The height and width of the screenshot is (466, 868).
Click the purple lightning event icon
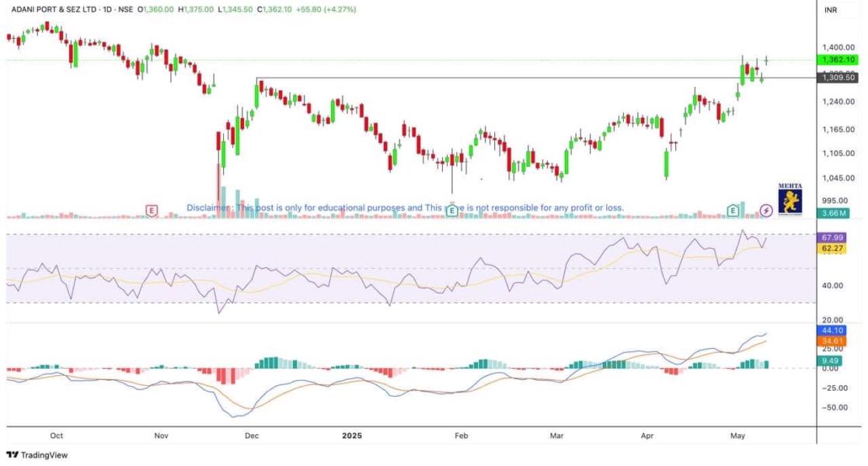[x=766, y=210]
